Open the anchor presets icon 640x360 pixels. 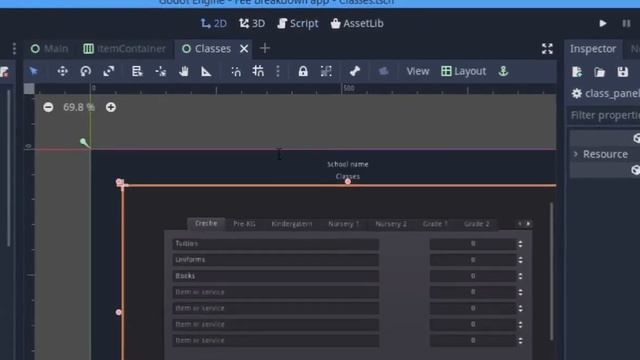[x=503, y=71]
